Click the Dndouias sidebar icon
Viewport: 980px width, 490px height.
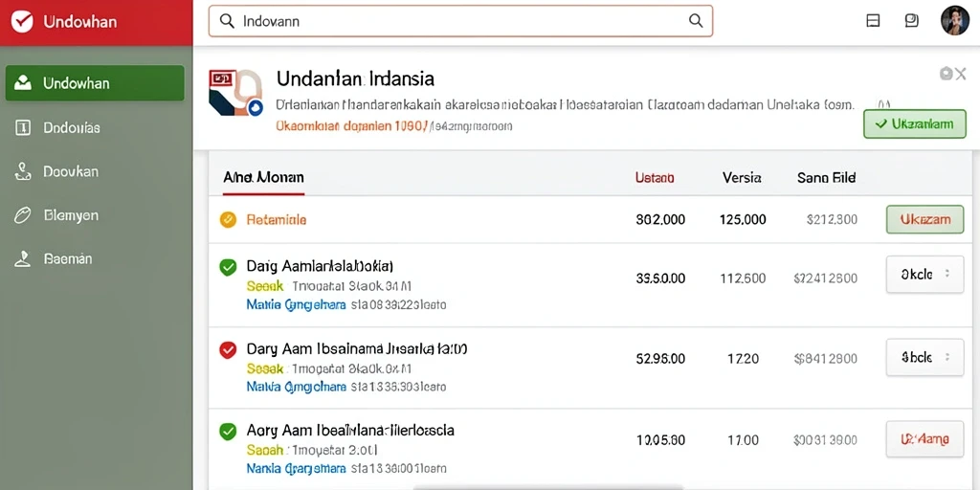(x=23, y=128)
